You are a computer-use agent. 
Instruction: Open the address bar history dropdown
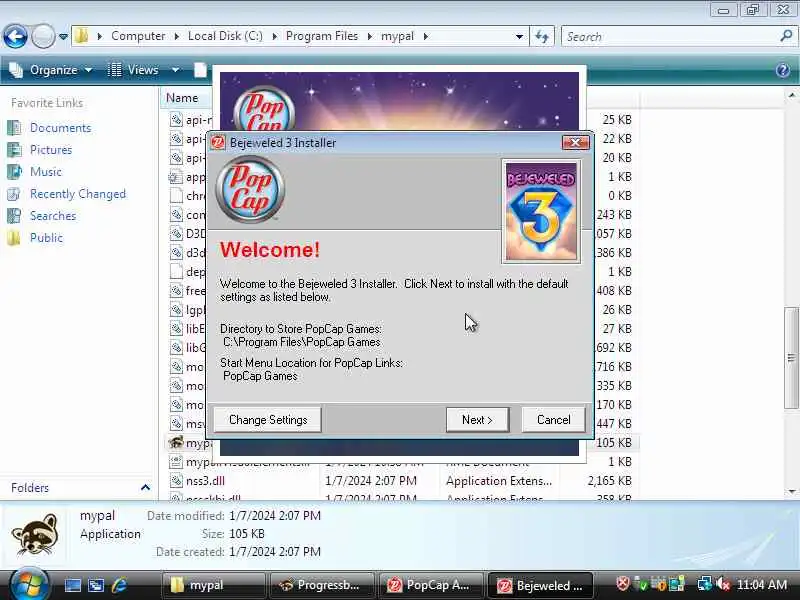(x=519, y=37)
